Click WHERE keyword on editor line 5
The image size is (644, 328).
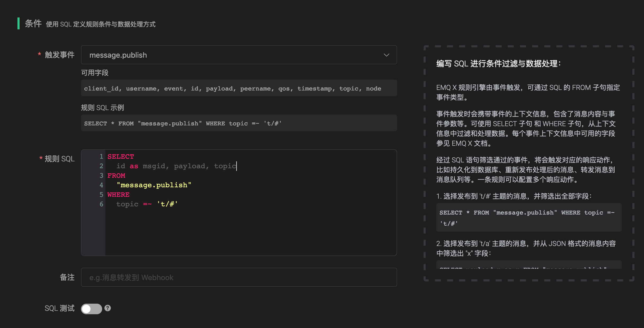(118, 195)
